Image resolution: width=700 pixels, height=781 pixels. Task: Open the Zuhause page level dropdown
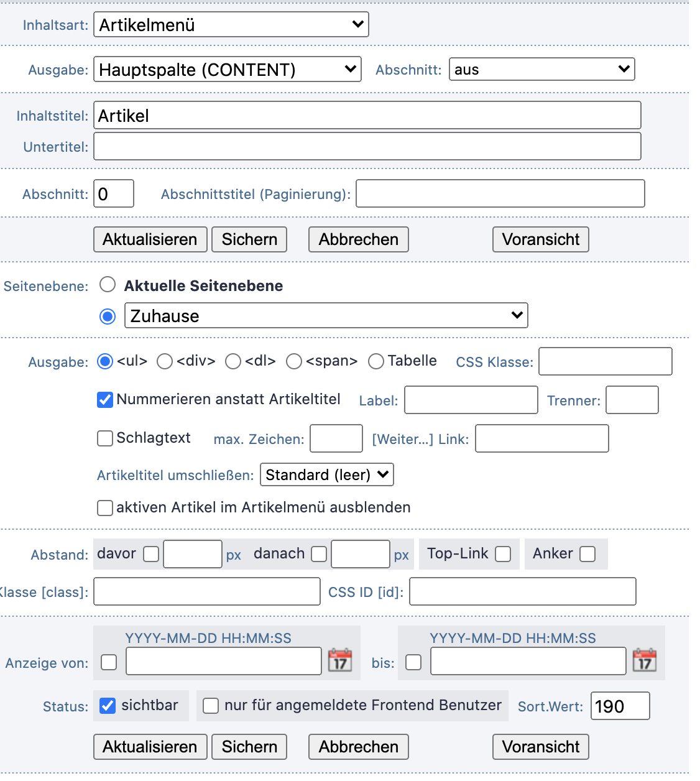coord(326,316)
